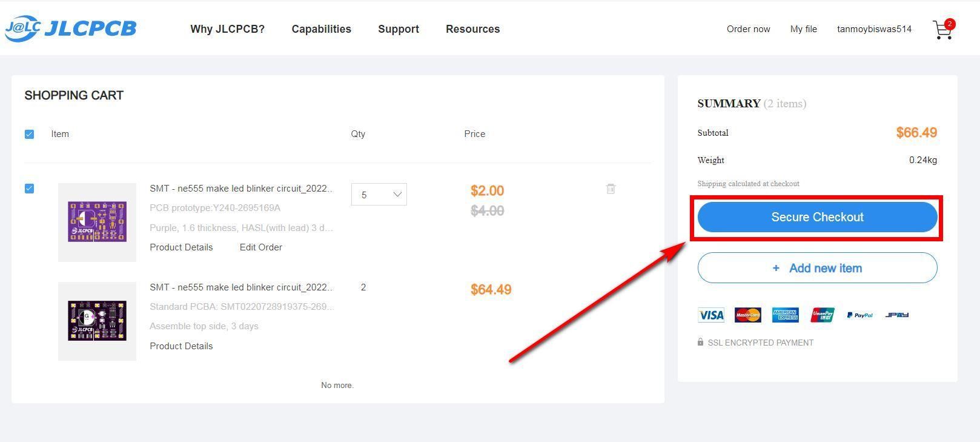Open the Capabilities menu
This screenshot has width=980, height=442.
(321, 29)
